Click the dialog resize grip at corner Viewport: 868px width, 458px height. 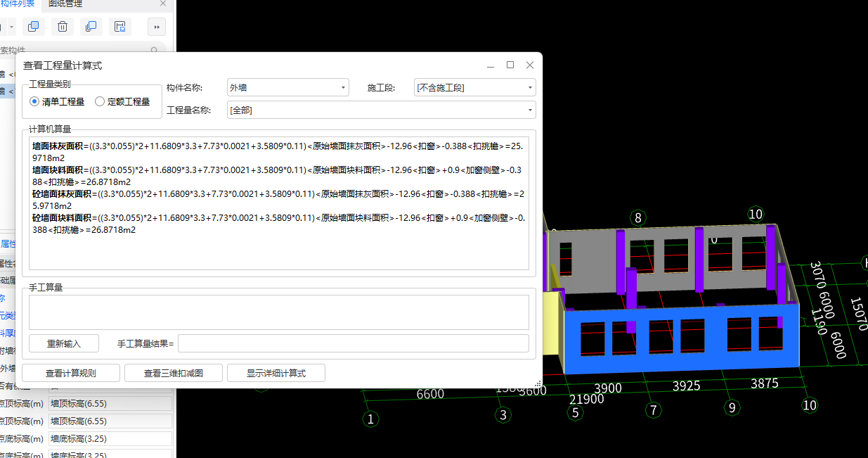[x=538, y=384]
